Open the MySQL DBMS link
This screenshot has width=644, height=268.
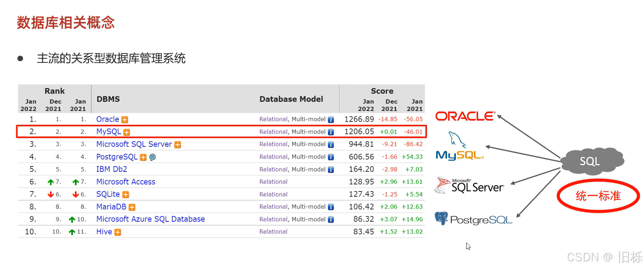[109, 132]
